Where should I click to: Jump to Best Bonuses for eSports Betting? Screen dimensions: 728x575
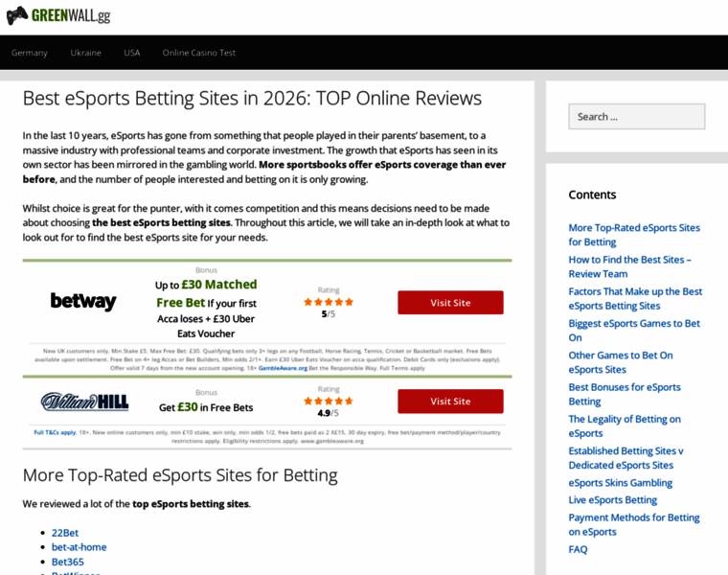[x=625, y=394]
